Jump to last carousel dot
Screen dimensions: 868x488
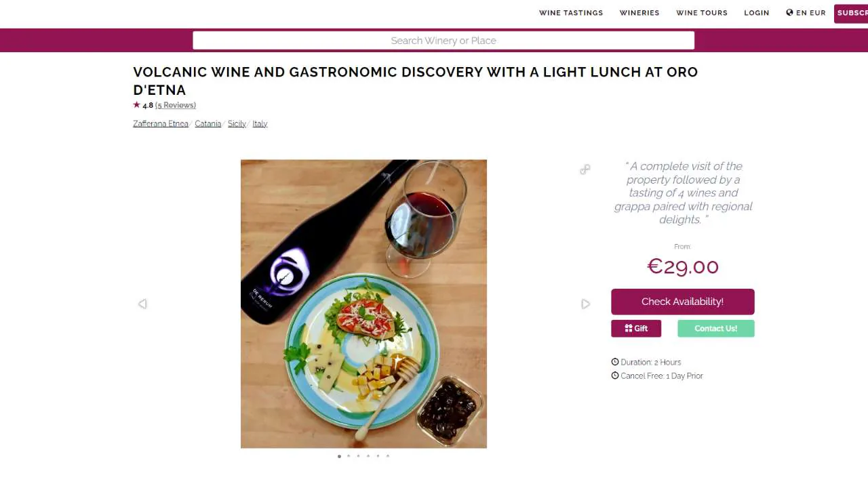point(388,456)
